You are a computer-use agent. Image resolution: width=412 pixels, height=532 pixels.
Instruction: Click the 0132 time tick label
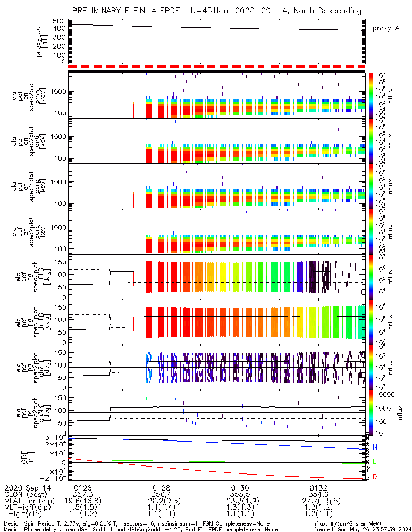tap(318, 488)
